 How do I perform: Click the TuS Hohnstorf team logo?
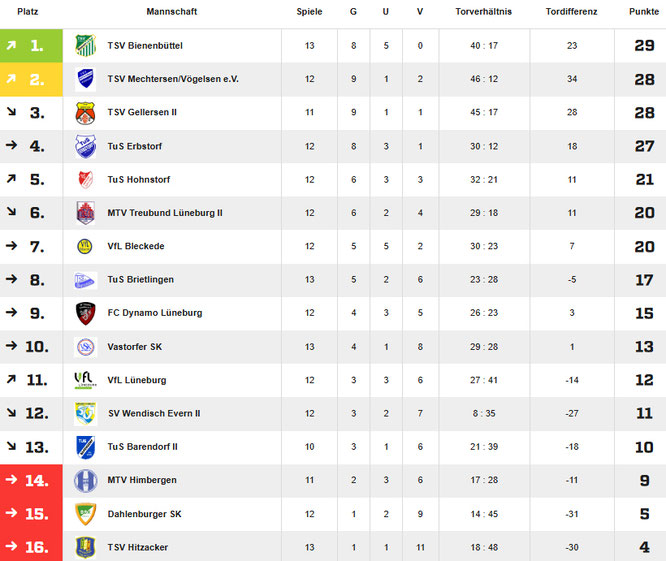(x=85, y=180)
